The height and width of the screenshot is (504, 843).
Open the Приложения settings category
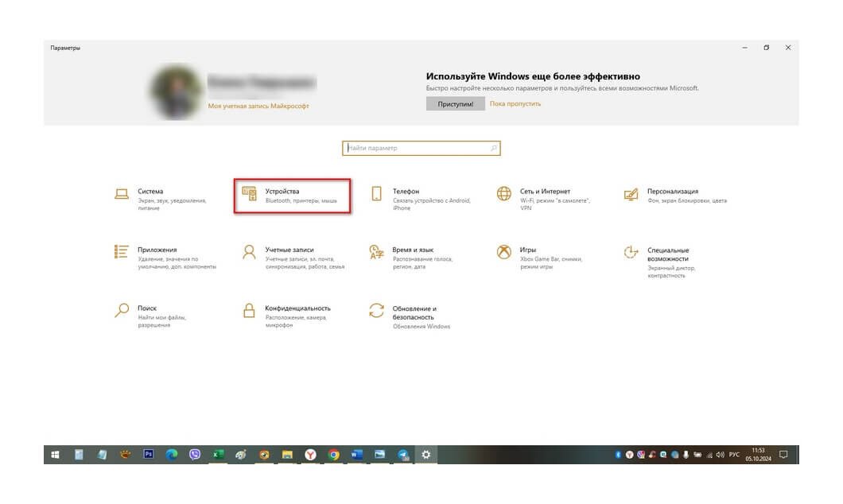165,258
